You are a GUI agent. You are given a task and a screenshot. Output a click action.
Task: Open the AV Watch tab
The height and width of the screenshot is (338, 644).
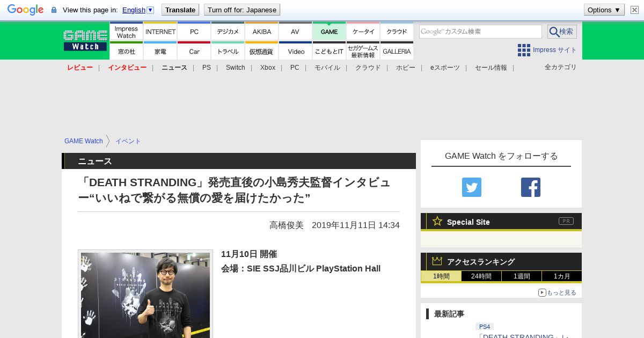coord(295,32)
